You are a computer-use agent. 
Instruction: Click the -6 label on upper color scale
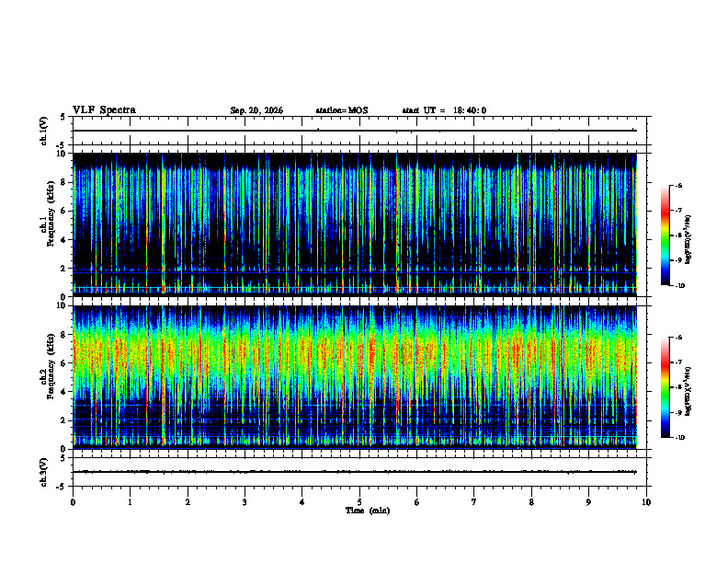pyautogui.click(x=678, y=186)
